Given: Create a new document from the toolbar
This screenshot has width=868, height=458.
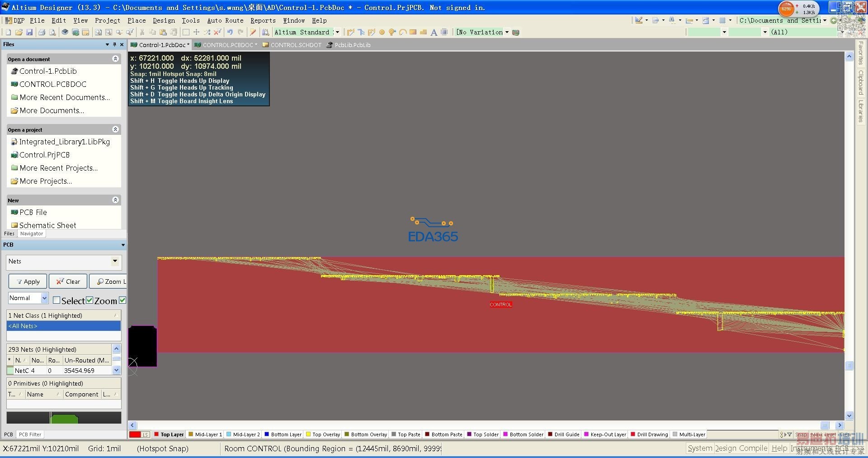Looking at the screenshot, I should (x=8, y=32).
